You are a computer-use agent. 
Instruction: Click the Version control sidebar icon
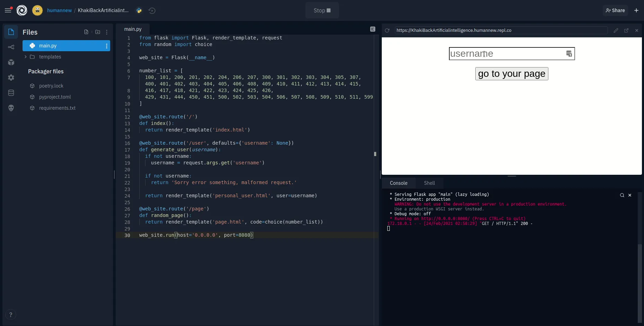11,47
